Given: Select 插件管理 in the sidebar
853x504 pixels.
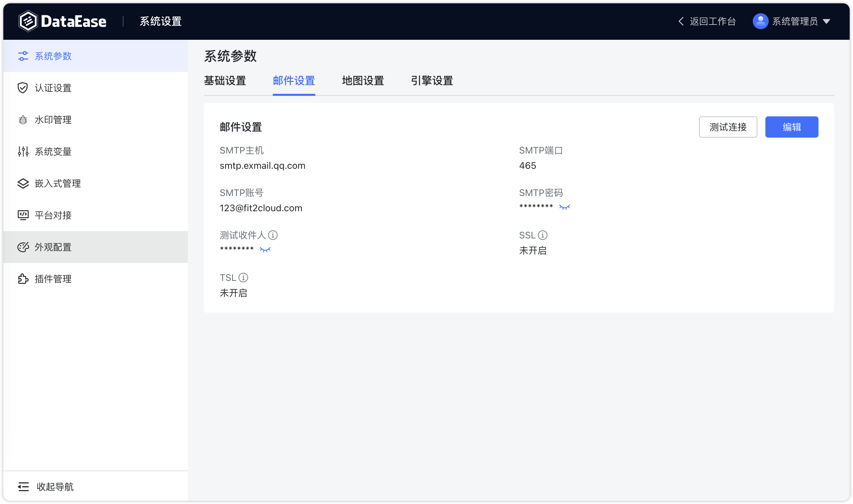Looking at the screenshot, I should tap(96, 279).
